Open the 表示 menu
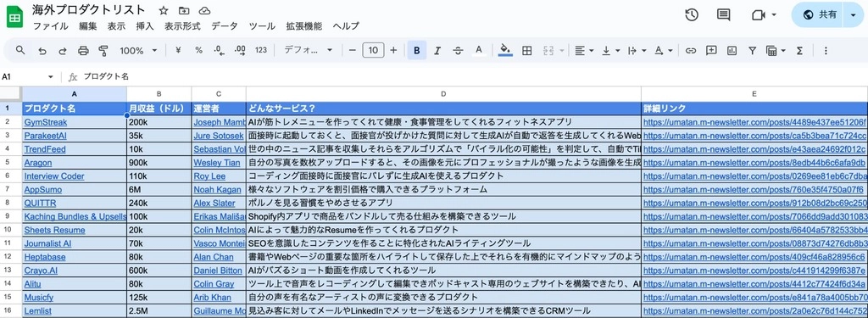This screenshot has height=318, width=868. tap(116, 26)
